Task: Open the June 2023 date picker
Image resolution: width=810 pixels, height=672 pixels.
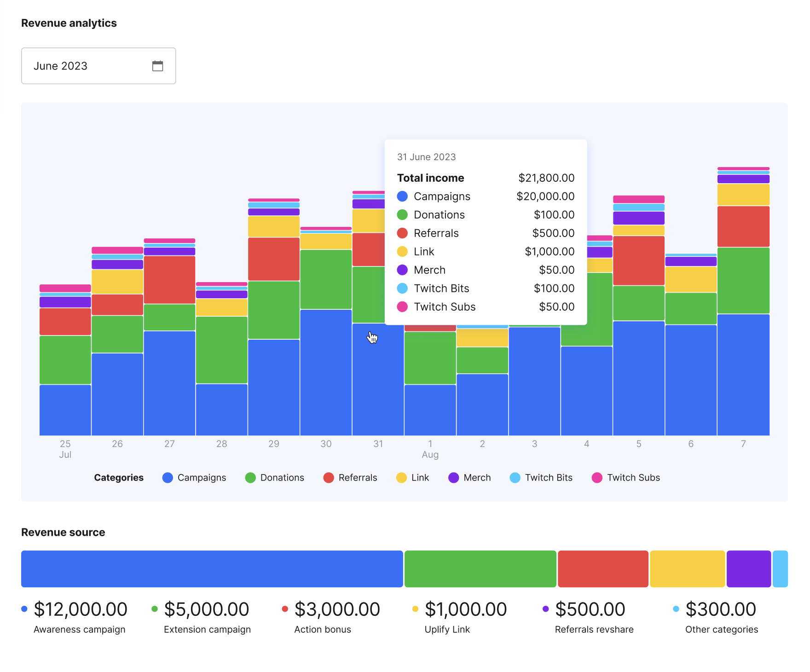Action: pos(98,66)
